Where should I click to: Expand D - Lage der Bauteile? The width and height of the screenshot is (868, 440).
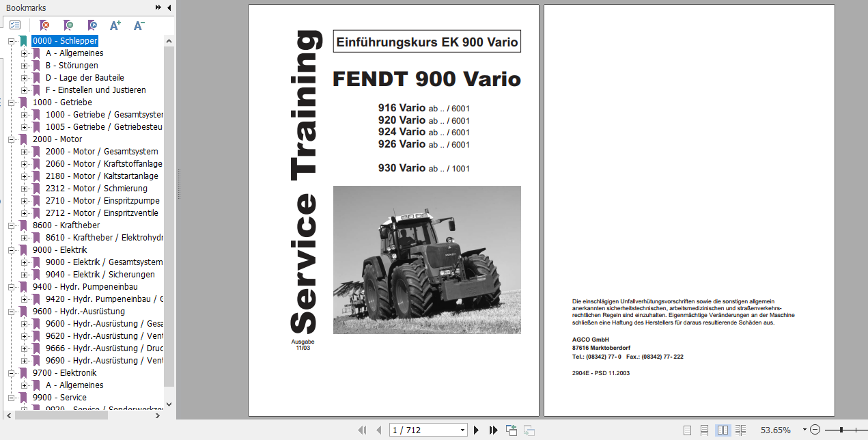point(25,78)
